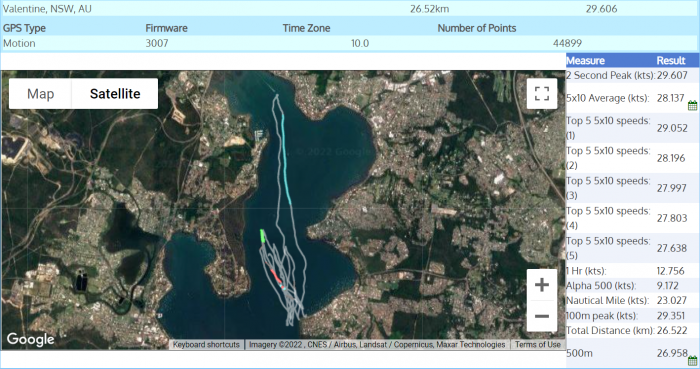Screen dimensions: 700x369
Task: Select the Nautical Mile result row
Action: pyautogui.click(x=632, y=300)
